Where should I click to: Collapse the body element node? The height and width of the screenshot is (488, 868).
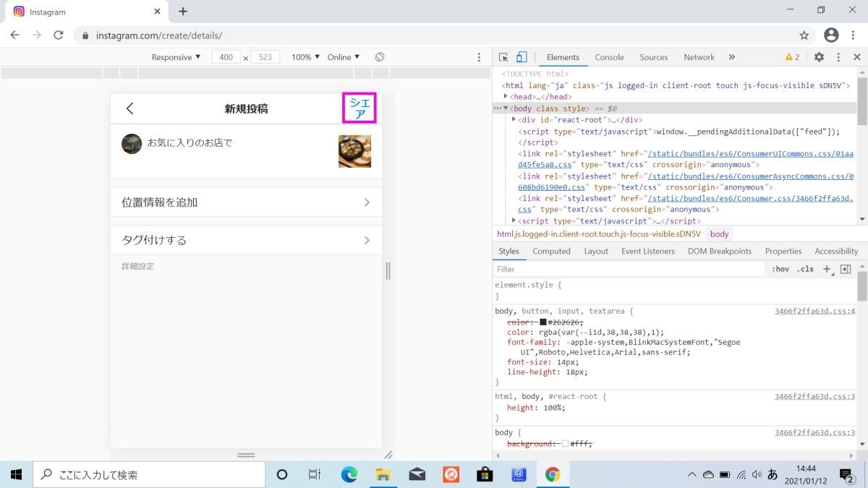pos(506,108)
